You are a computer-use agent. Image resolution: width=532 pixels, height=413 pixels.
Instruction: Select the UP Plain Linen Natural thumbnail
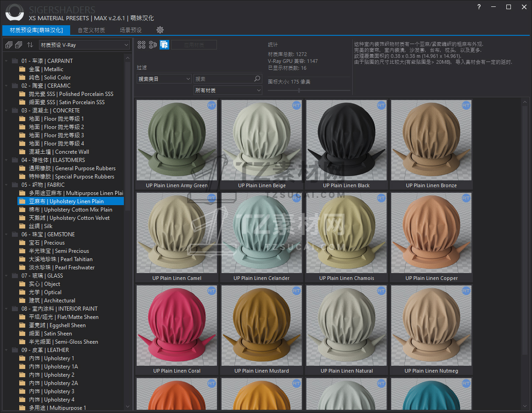pyautogui.click(x=346, y=325)
